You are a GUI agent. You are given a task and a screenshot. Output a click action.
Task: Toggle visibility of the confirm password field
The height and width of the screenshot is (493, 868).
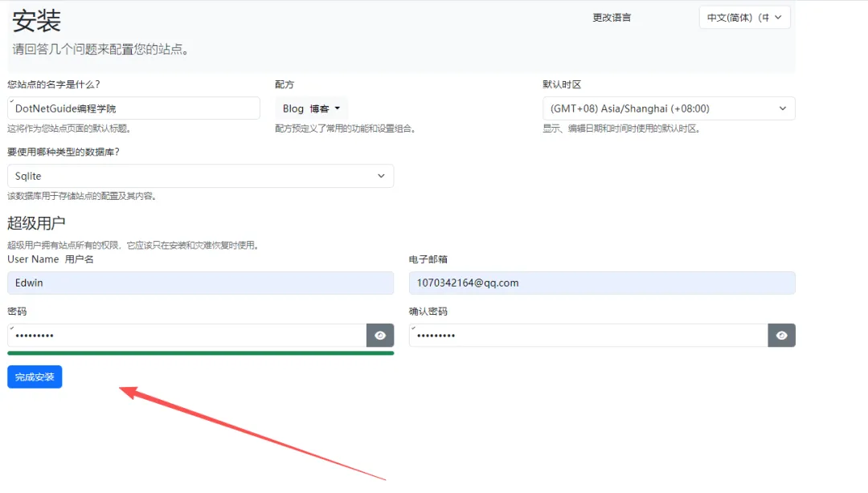click(x=781, y=336)
